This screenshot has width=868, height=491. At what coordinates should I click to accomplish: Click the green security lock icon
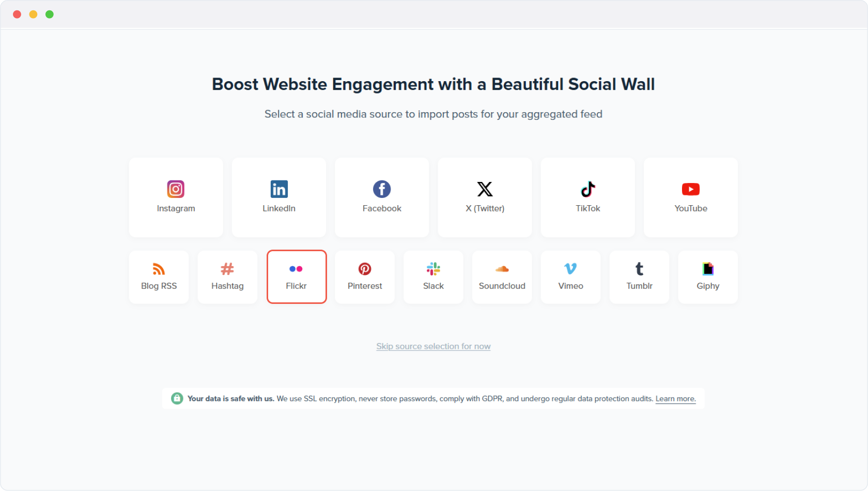(x=177, y=398)
